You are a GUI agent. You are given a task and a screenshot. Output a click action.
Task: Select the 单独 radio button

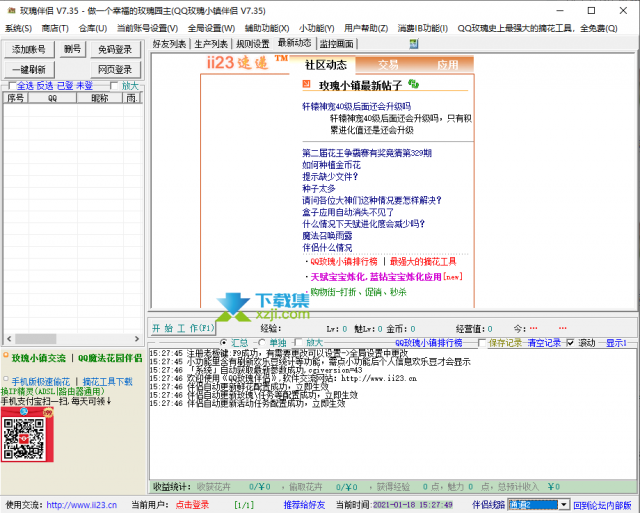point(263,342)
